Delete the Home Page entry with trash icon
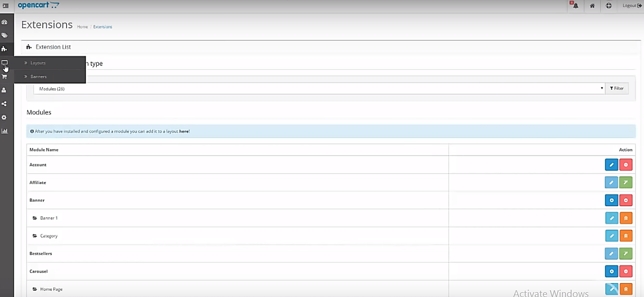This screenshot has height=297, width=644. pyautogui.click(x=626, y=289)
